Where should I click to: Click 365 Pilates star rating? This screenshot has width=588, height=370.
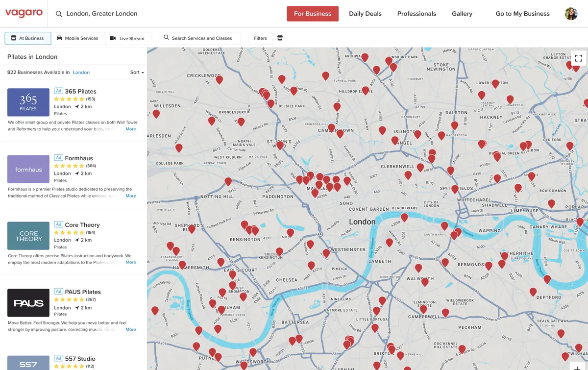pos(69,99)
